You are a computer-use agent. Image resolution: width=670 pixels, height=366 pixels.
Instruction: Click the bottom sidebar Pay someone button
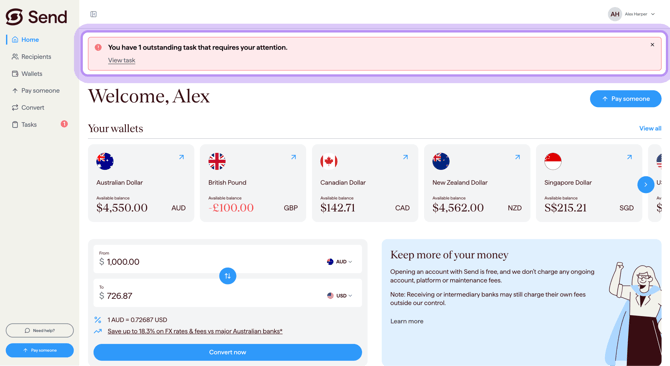(x=40, y=350)
